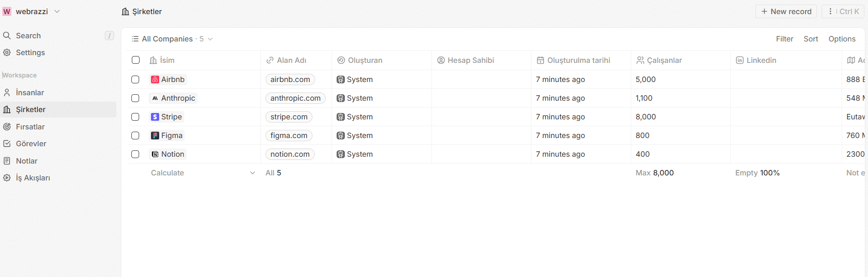
Task: Open the figma.com domain link
Action: pos(289,135)
